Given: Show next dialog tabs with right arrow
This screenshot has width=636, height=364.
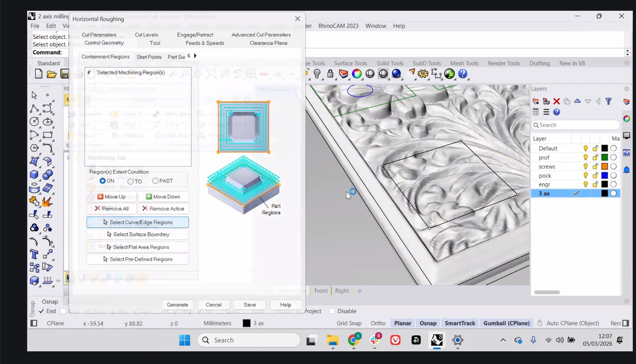Looking at the screenshot, I should (x=195, y=56).
